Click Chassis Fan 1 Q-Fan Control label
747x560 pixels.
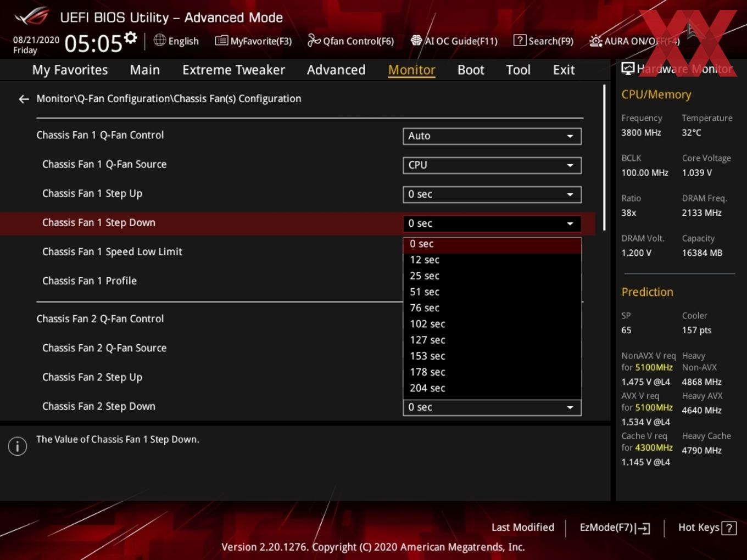[x=100, y=135]
